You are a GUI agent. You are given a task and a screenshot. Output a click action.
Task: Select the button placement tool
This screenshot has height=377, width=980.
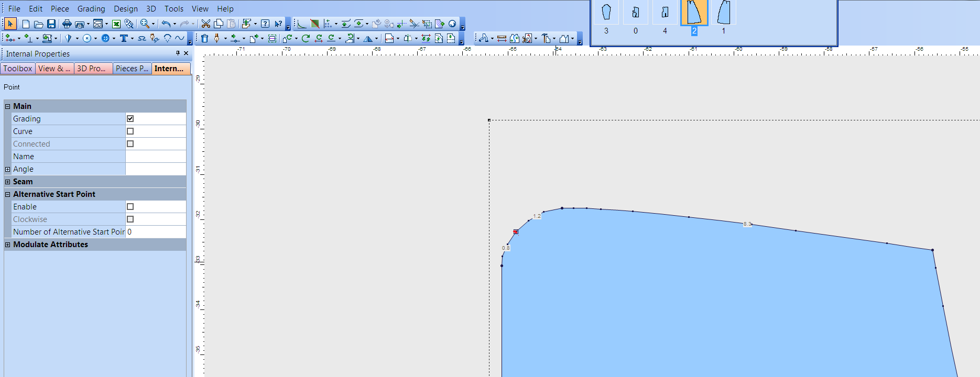tap(105, 38)
